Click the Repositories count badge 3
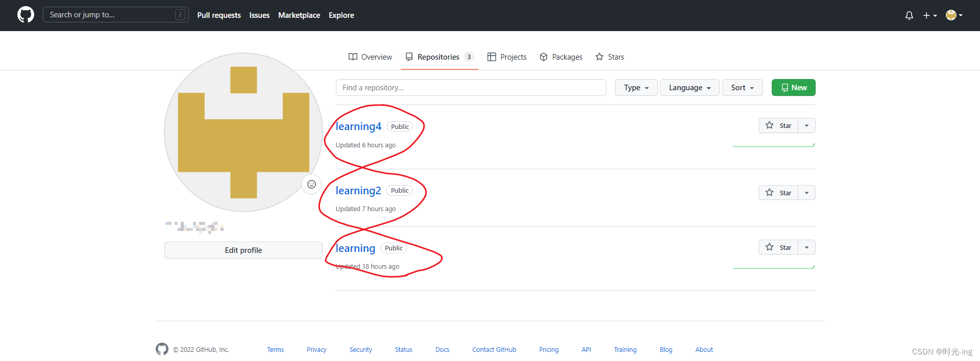Viewport: 980px width, 361px height. click(x=469, y=57)
